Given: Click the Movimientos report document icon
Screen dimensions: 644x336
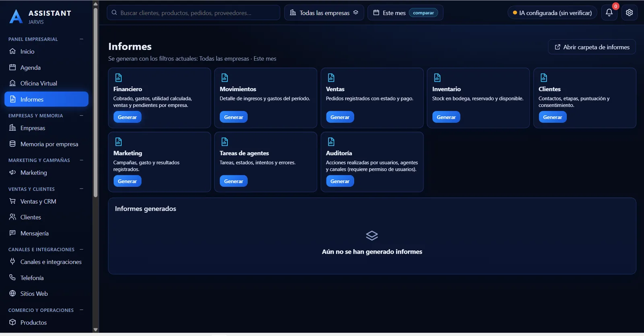Looking at the screenshot, I should [225, 78].
